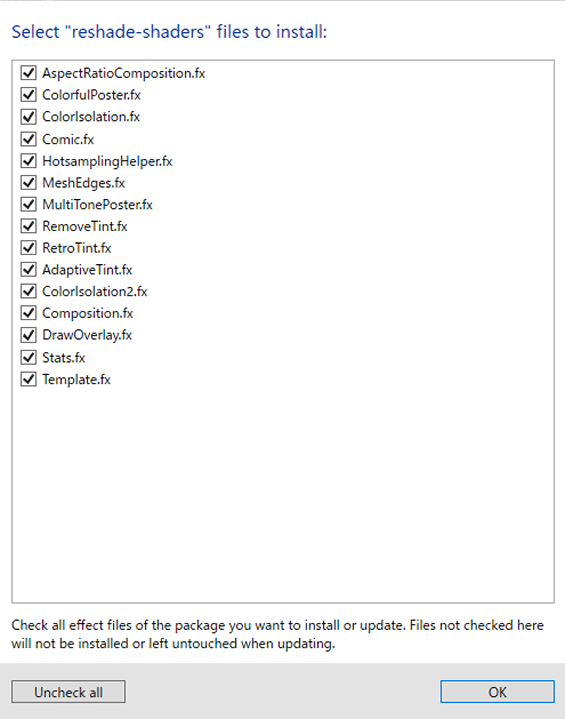Disable DrawOverlay.fx checkbox
Image resolution: width=565 pixels, height=719 pixels.
click(28, 335)
